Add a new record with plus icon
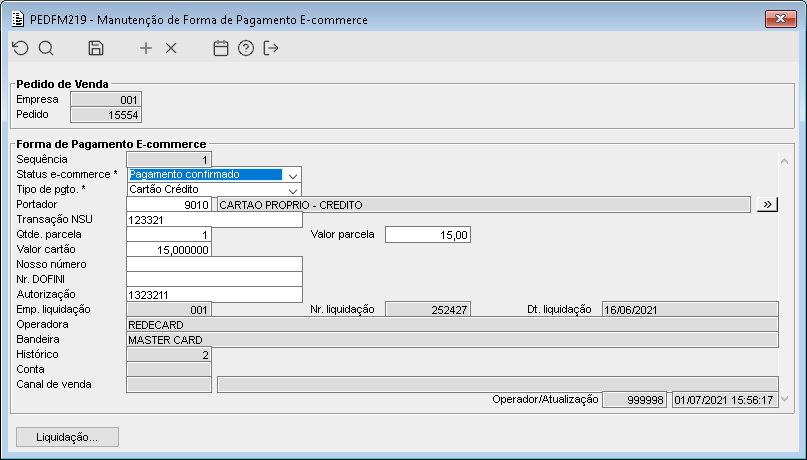Screen dimensions: 807x460 [146, 48]
